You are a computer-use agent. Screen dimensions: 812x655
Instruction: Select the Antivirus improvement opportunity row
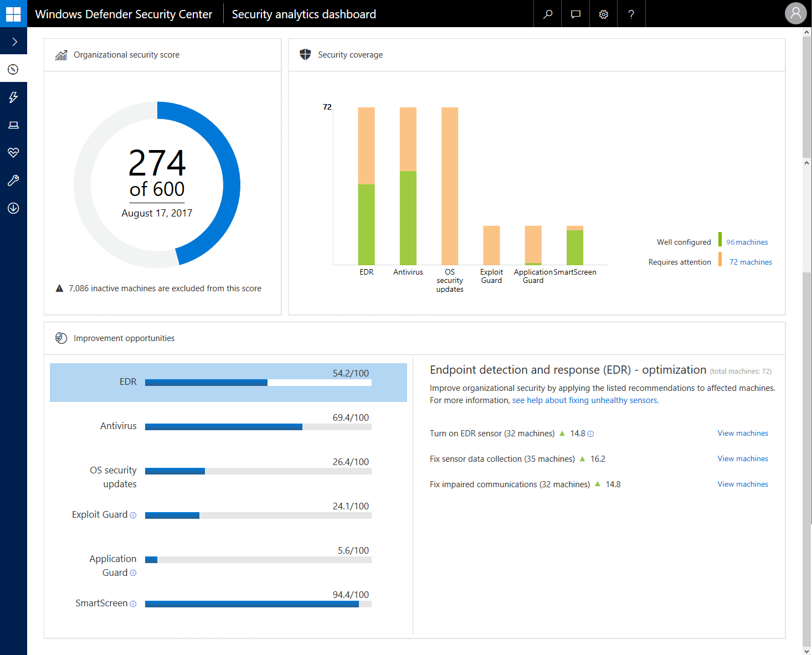click(x=228, y=426)
